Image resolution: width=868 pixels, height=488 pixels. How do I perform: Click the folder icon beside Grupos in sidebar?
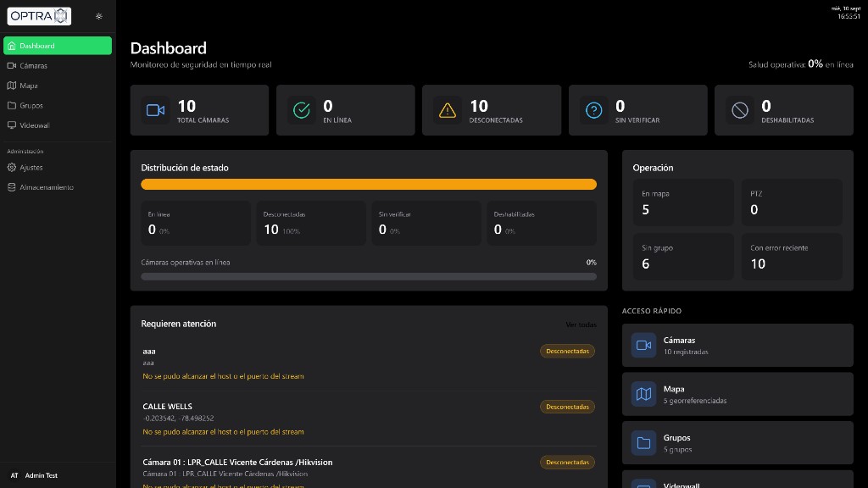click(x=12, y=105)
